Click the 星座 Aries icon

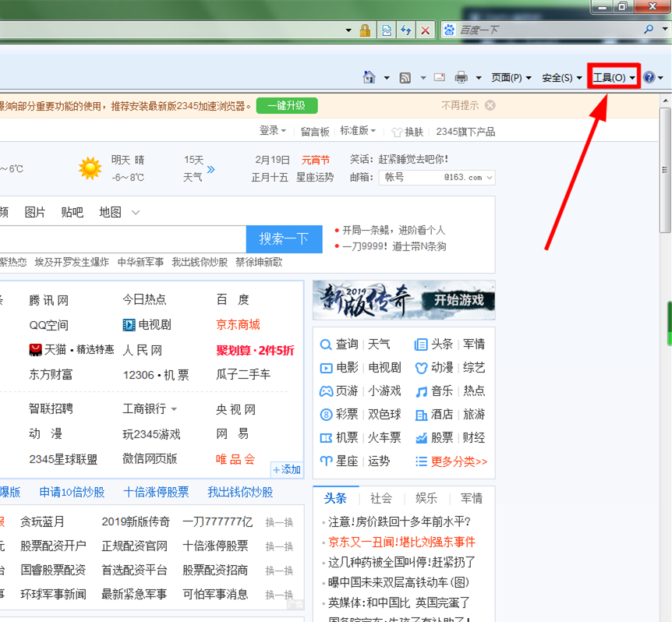click(x=326, y=461)
